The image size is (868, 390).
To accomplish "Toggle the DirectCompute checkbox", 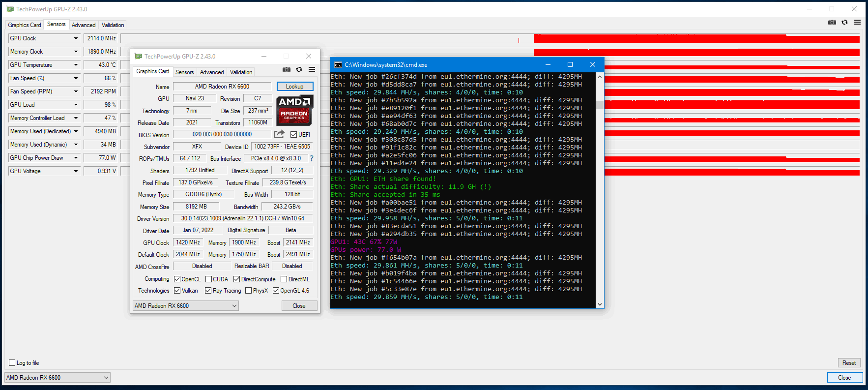I will coord(236,279).
